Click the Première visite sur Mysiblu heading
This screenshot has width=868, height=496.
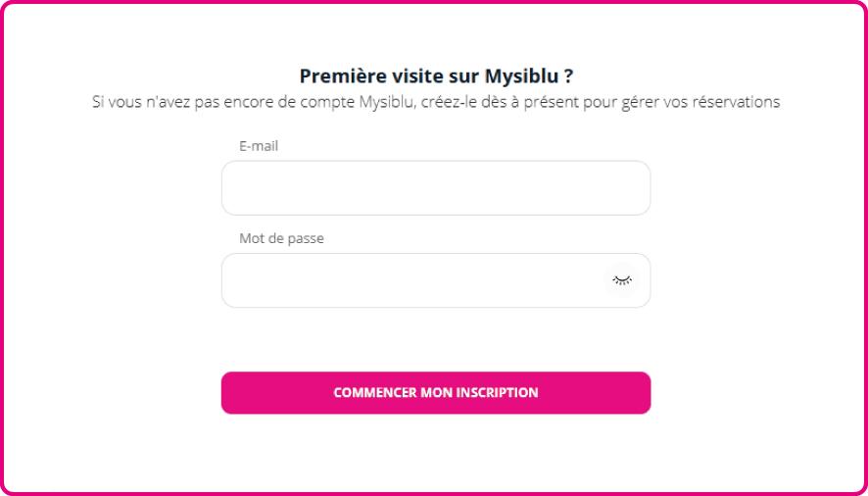point(435,76)
